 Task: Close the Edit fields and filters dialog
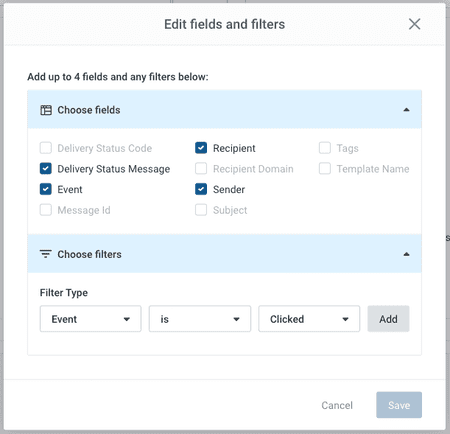414,24
